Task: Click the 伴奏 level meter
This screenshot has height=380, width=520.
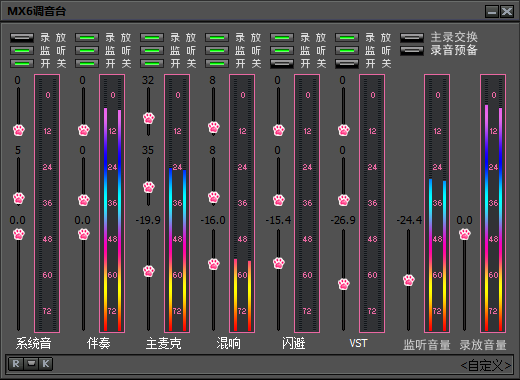Action: pyautogui.click(x=112, y=204)
